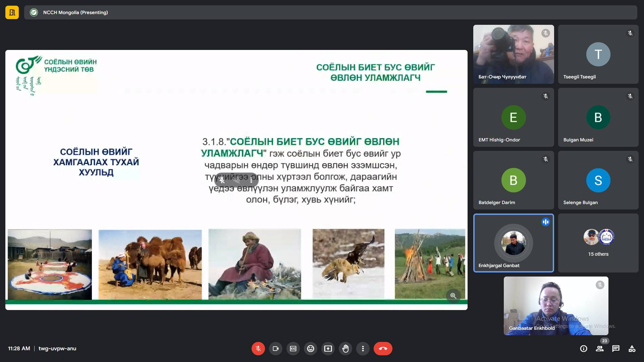This screenshot has height=362, width=644.
Task: Open the Activities panel
Action: 632,349
